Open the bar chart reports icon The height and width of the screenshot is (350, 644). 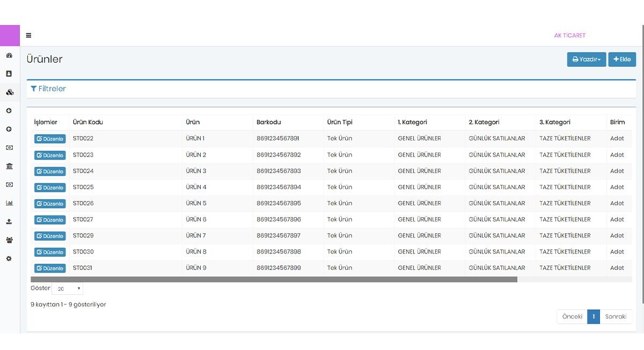[x=9, y=203]
